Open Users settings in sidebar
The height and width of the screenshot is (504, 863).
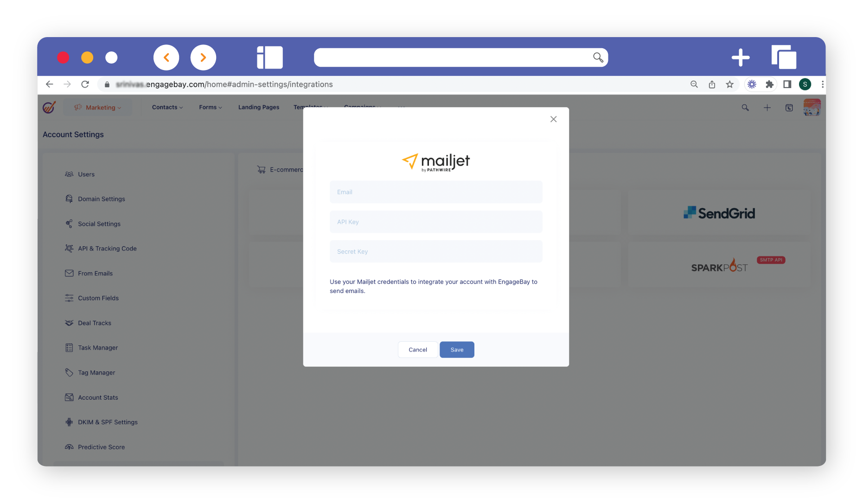pos(86,174)
